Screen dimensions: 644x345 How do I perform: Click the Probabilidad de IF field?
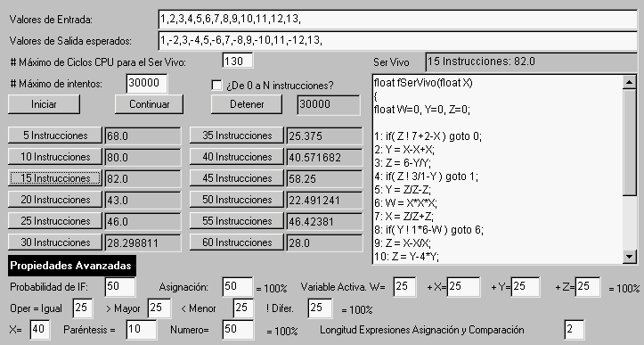(120, 287)
